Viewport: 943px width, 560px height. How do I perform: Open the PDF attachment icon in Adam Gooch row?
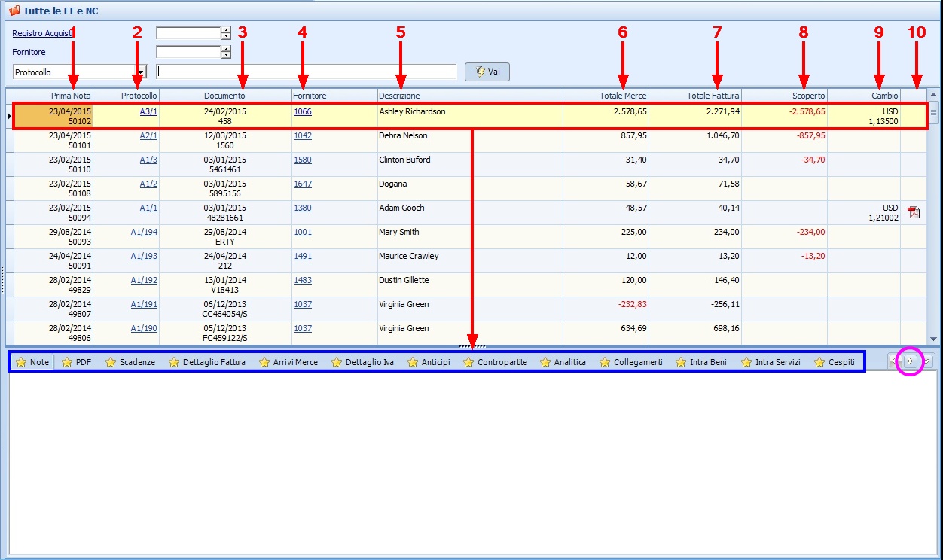pos(914,212)
